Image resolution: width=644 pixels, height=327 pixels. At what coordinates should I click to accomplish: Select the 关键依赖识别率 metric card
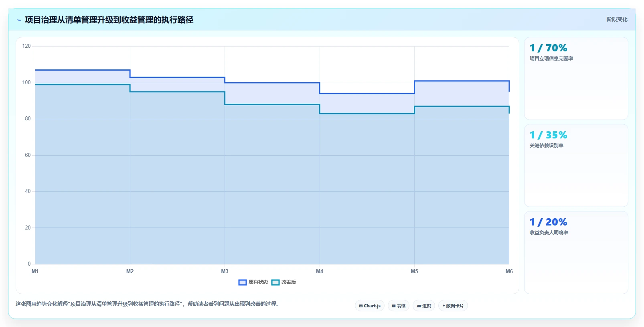pos(576,165)
